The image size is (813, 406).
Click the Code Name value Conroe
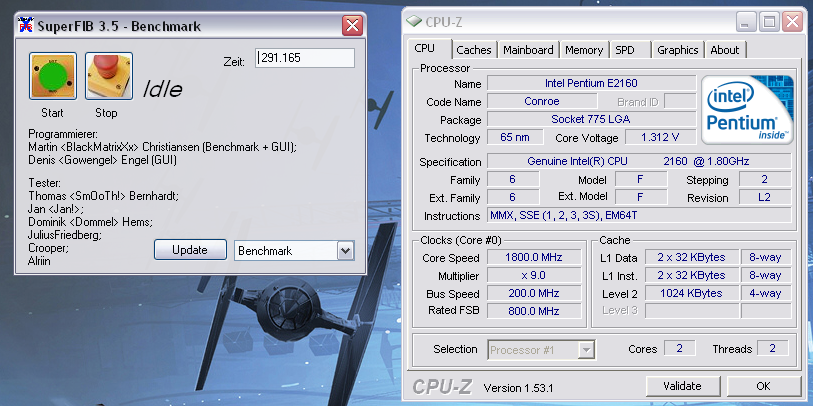click(542, 101)
